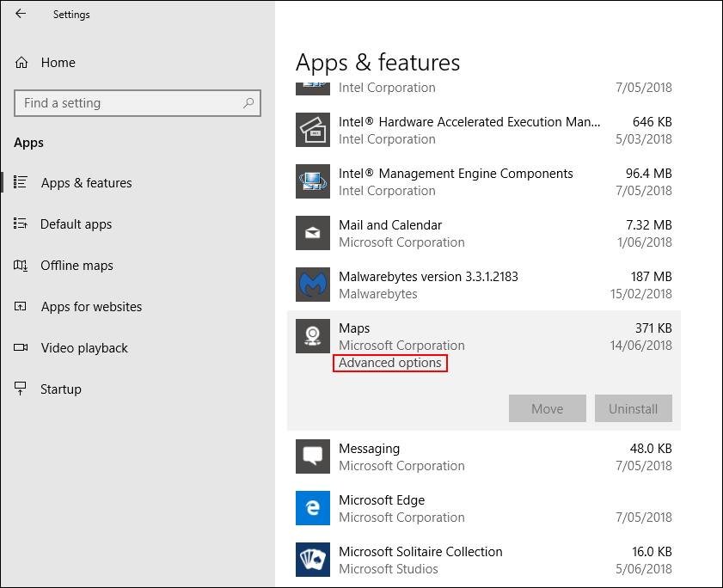Click the Maps size 371 KB
Screen dimensions: 723x588
(653, 328)
